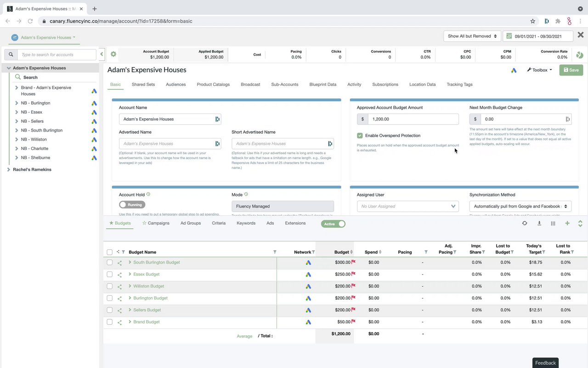The height and width of the screenshot is (368, 588).
Task: Close the date range bar X
Action: (x=580, y=35)
